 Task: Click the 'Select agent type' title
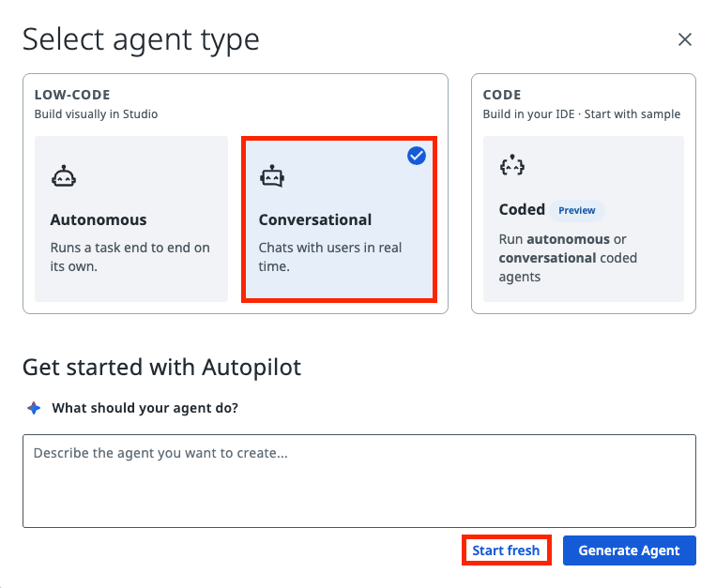click(x=141, y=39)
